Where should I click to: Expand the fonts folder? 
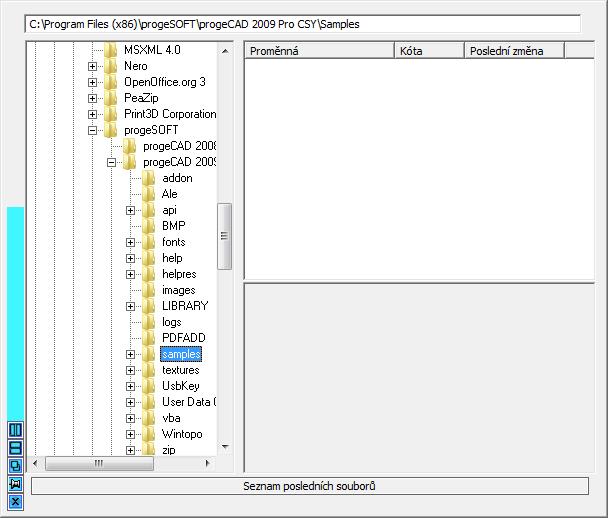[x=130, y=242]
